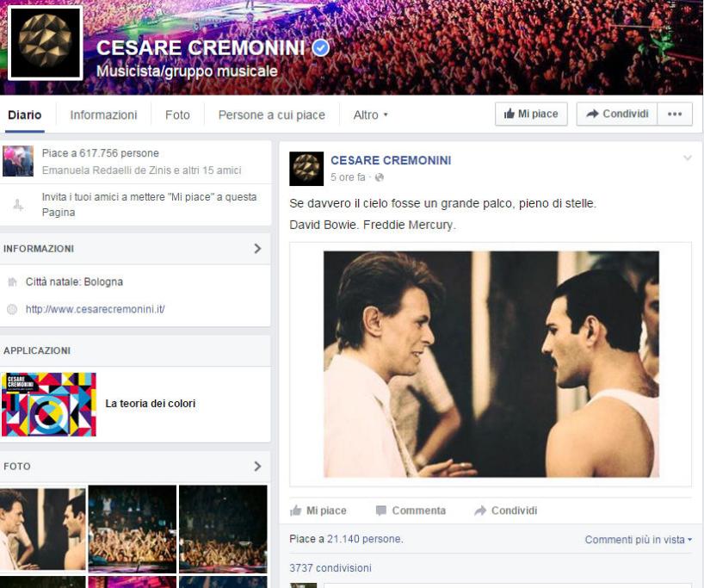Open the three-dots more options button
Screen dimensions: 704x588
coord(675,115)
